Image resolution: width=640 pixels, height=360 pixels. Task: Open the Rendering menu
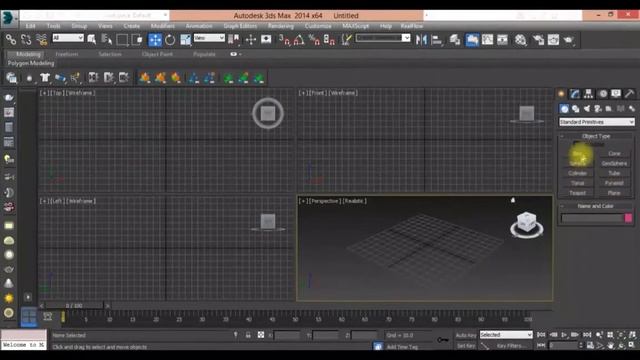coord(280,26)
